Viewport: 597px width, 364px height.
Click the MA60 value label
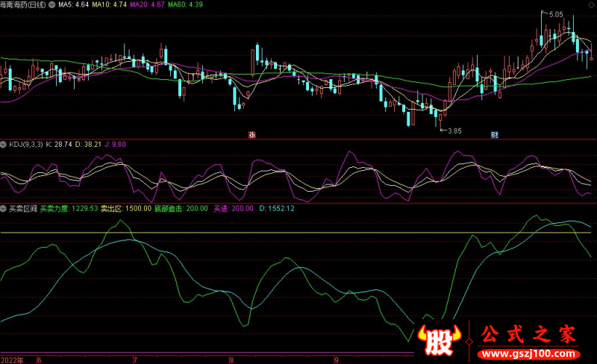[x=186, y=4]
